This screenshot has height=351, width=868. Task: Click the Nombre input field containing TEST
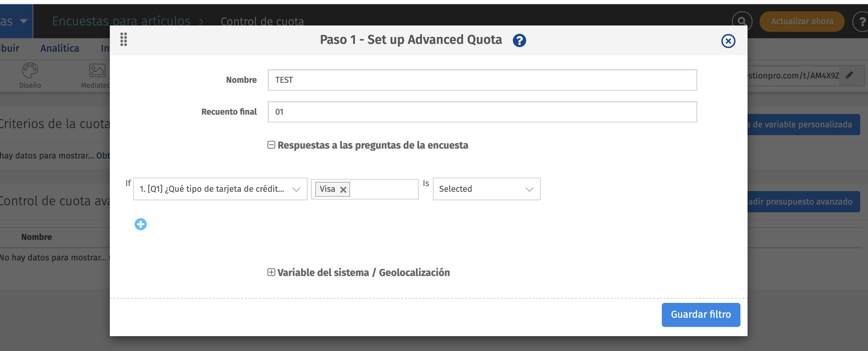(x=482, y=80)
